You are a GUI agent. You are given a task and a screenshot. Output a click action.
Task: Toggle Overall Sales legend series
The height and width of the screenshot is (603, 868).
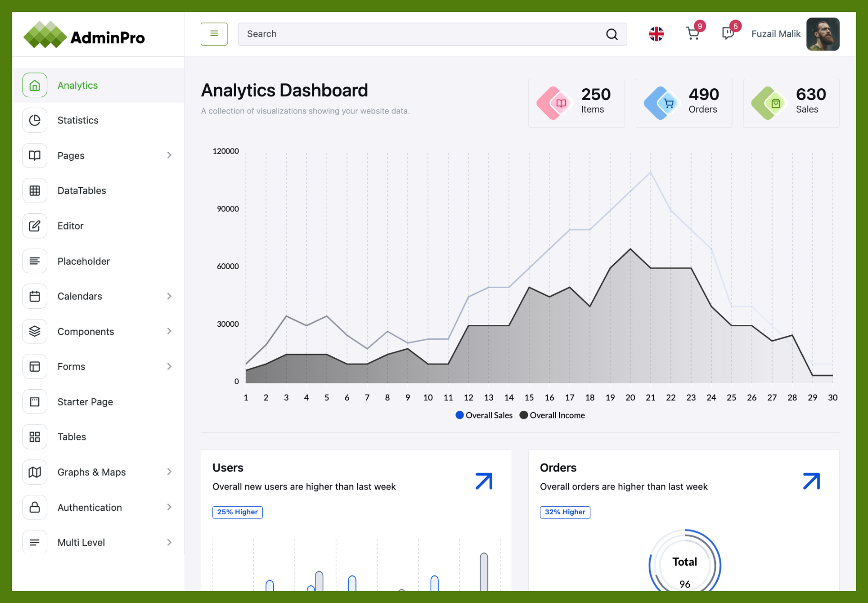[x=484, y=416]
